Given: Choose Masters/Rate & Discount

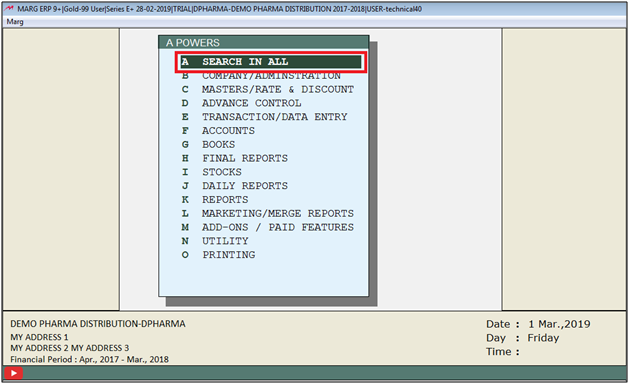Looking at the screenshot, I should point(268,89).
